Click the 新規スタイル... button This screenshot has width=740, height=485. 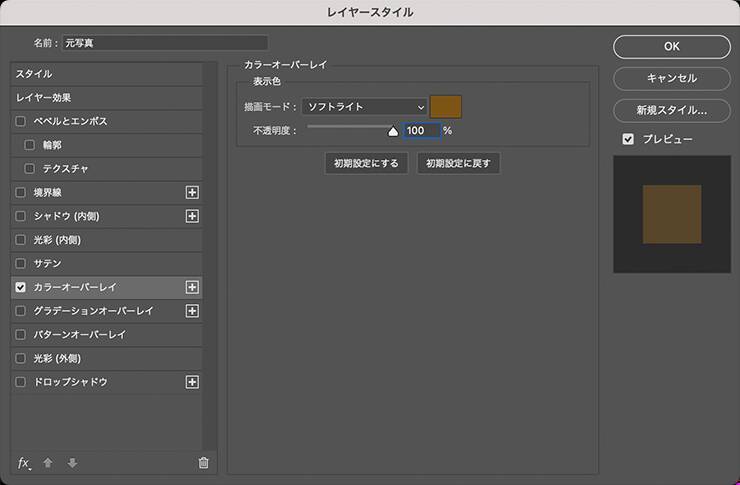[x=671, y=110]
